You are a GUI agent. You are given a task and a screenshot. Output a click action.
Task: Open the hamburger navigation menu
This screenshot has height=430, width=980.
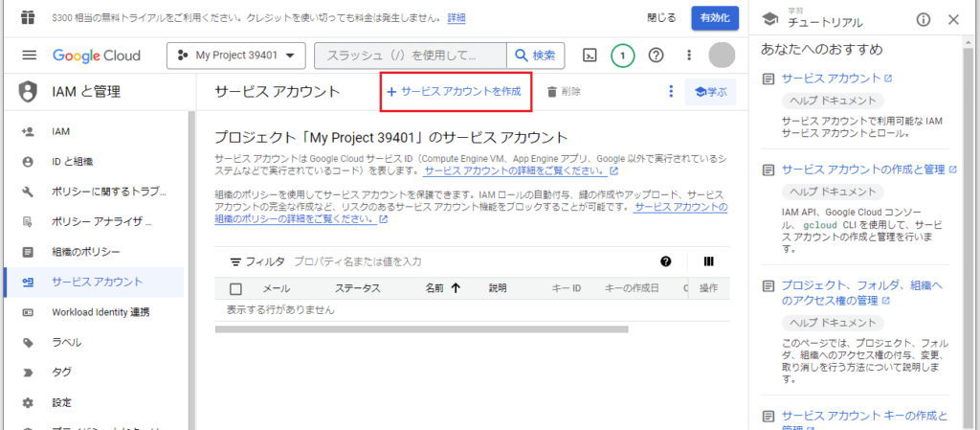pos(29,55)
